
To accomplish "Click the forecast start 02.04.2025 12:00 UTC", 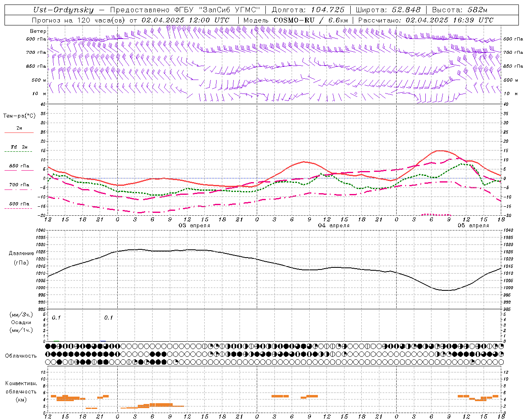I will (185, 20).
